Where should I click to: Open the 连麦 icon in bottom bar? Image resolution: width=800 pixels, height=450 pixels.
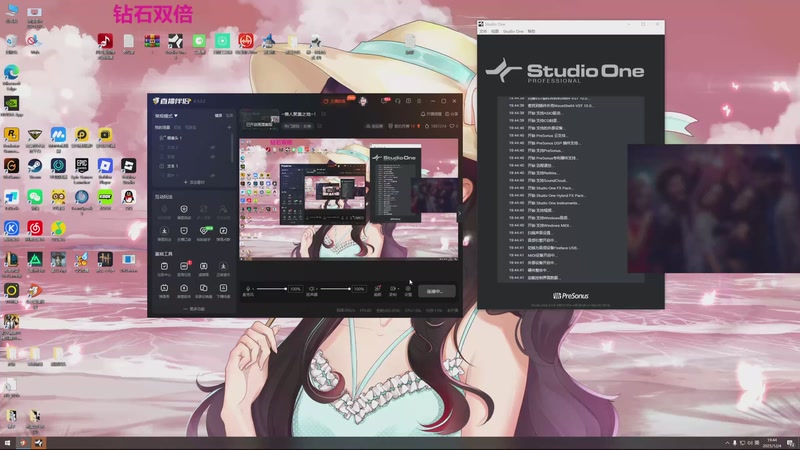(378, 290)
